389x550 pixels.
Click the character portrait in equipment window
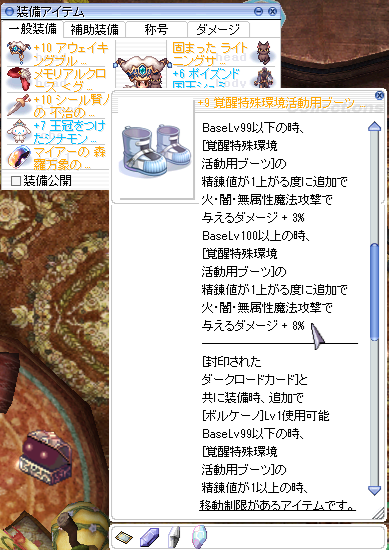click(x=142, y=72)
